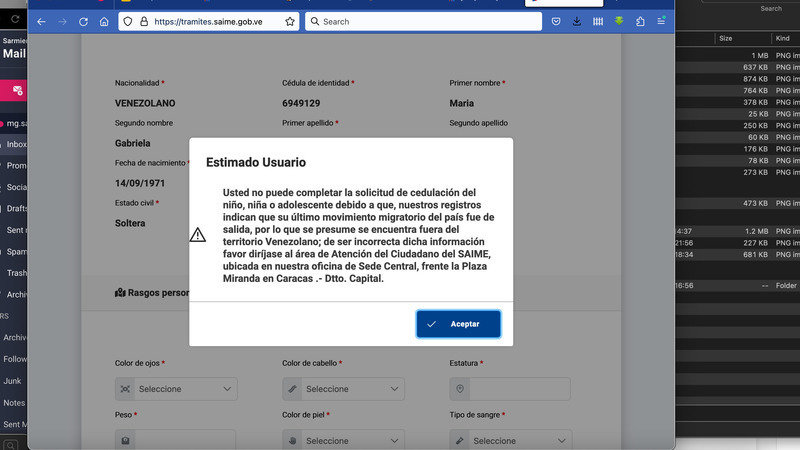The image size is (800, 450).
Task: Open the browser home page icon
Action: click(x=104, y=21)
